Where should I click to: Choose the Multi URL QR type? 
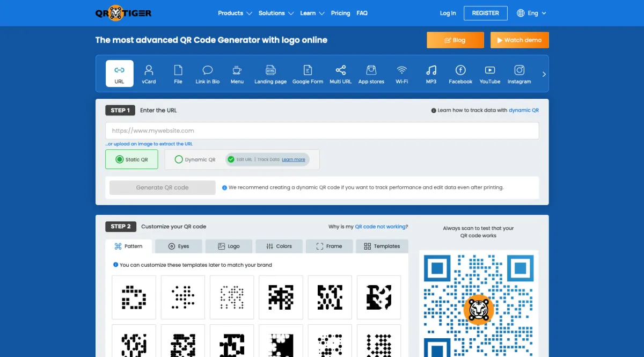(x=341, y=74)
